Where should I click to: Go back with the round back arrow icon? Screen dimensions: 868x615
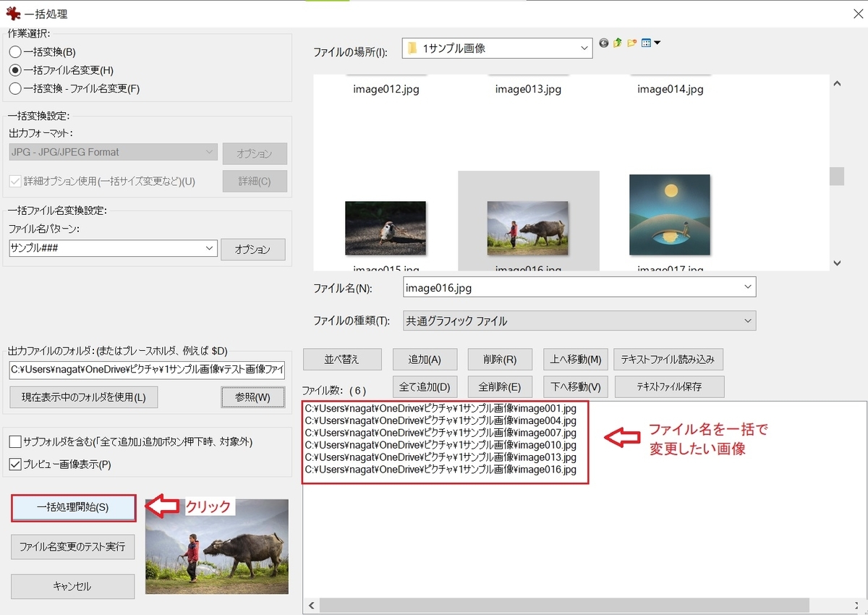(x=604, y=43)
